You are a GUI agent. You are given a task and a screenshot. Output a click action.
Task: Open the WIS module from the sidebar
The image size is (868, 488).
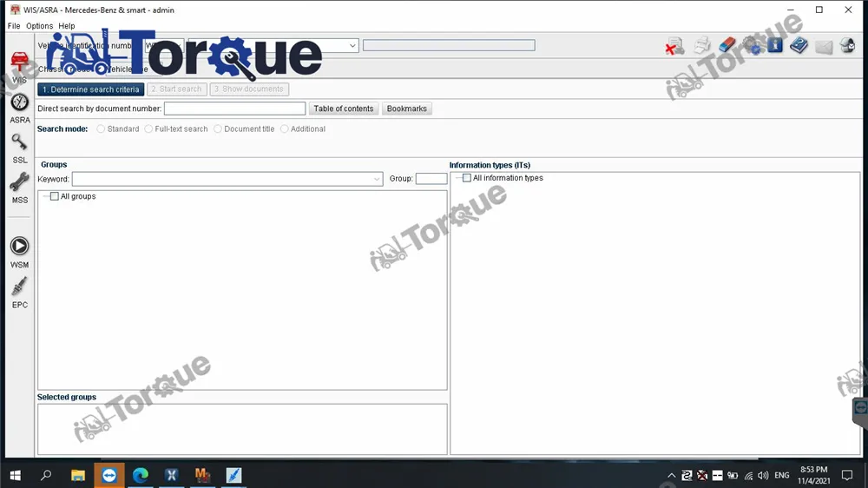tap(19, 67)
